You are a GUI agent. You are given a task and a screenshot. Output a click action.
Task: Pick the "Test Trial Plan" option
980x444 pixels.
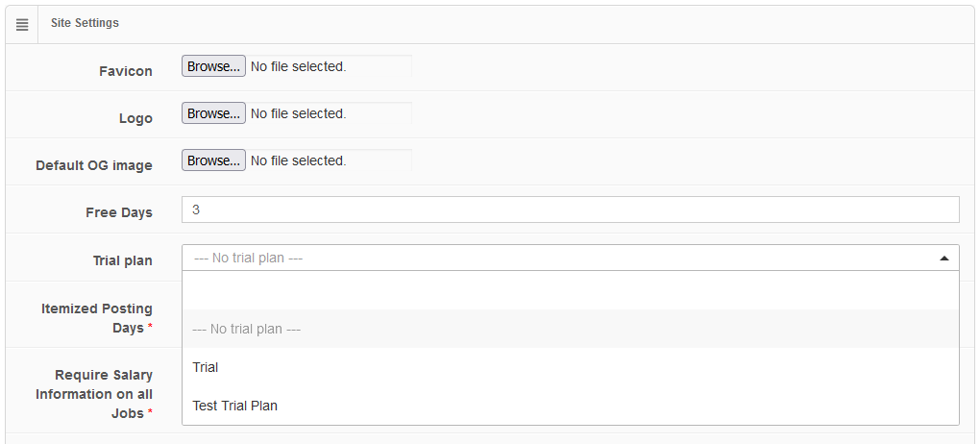(234, 406)
